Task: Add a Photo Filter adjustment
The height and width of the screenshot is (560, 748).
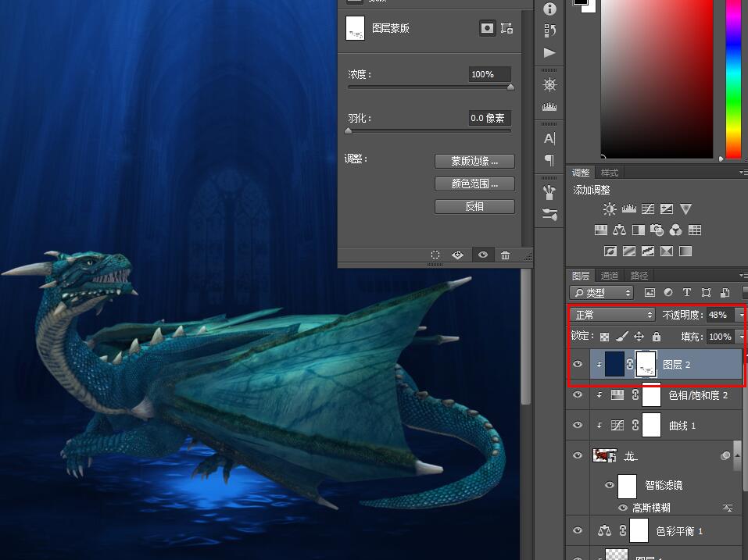Action: (x=657, y=230)
